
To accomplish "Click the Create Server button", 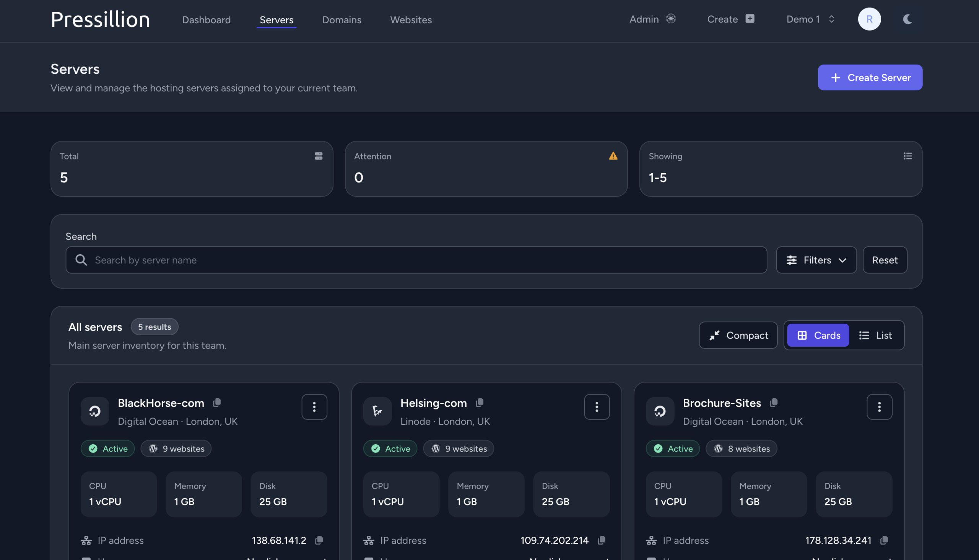I will coord(870,77).
